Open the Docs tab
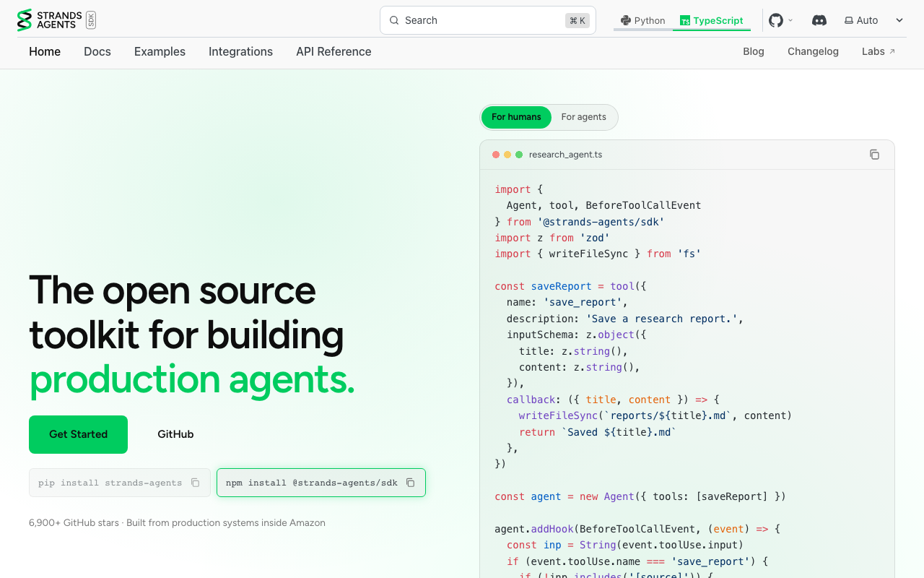 click(97, 51)
